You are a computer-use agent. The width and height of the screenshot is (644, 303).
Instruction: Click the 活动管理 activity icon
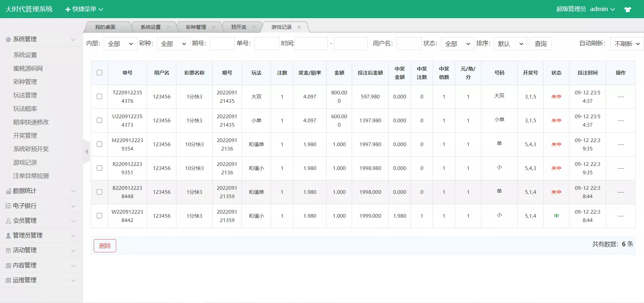tap(8, 250)
